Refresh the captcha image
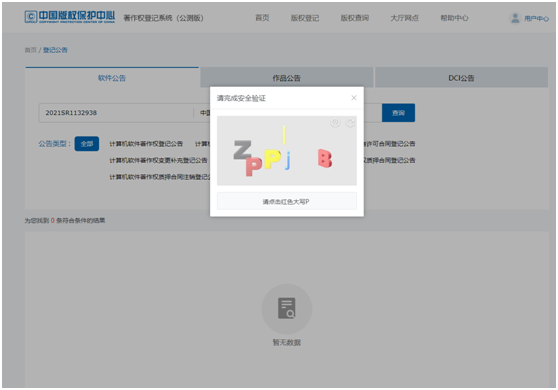 click(350, 123)
